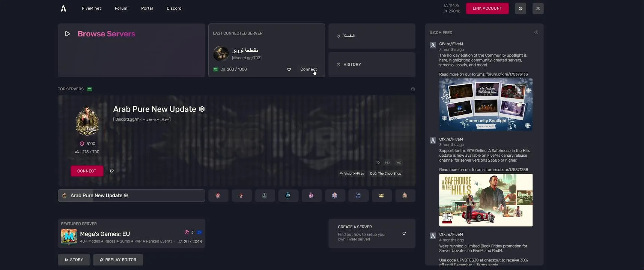Click the Community Spotlight image

486,105
